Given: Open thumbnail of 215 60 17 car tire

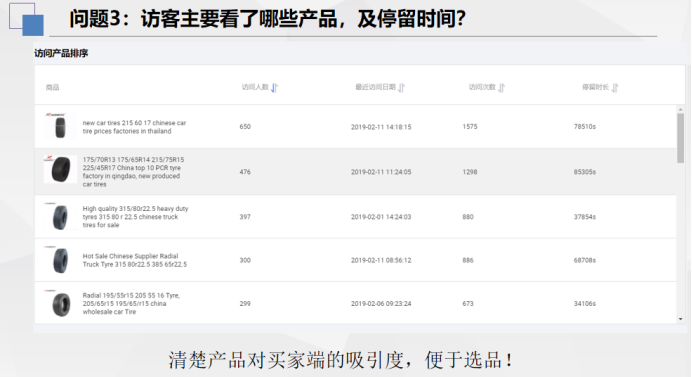Looking at the screenshot, I should click(60, 126).
